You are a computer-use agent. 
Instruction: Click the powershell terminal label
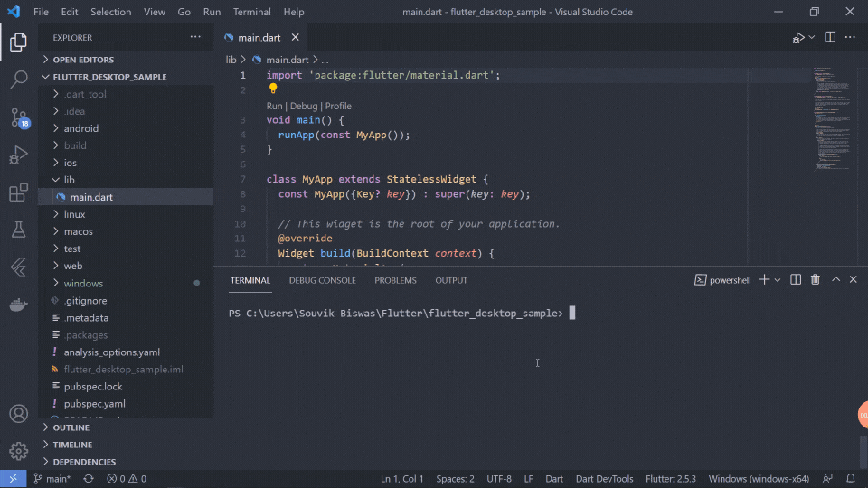tap(722, 280)
